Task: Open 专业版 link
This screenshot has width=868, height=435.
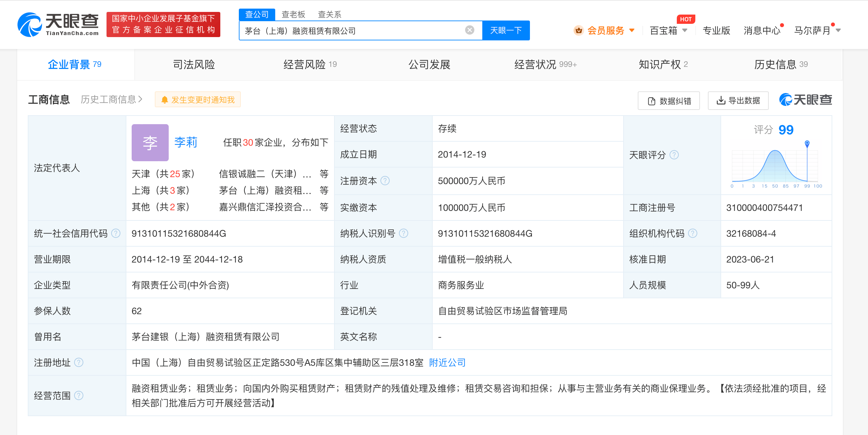Action: pos(716,30)
